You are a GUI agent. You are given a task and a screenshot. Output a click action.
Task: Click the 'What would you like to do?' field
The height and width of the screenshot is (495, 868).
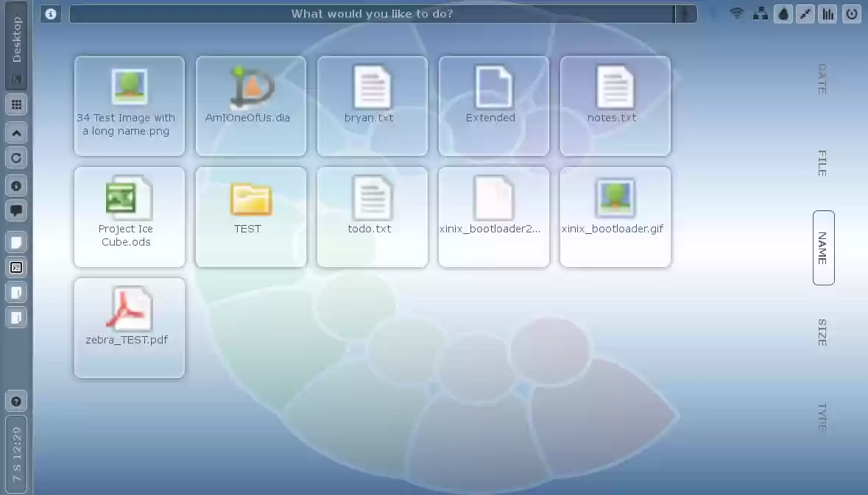click(x=372, y=14)
